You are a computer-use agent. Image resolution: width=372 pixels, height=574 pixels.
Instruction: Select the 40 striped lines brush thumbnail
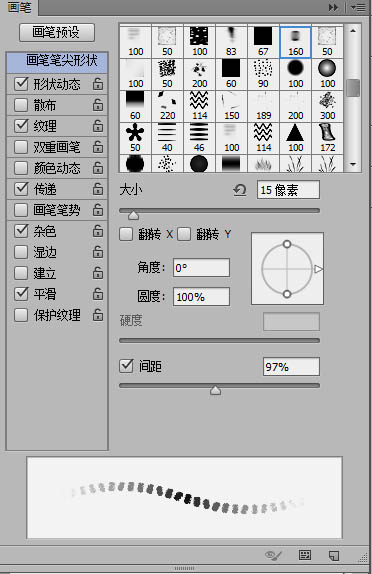(167, 138)
